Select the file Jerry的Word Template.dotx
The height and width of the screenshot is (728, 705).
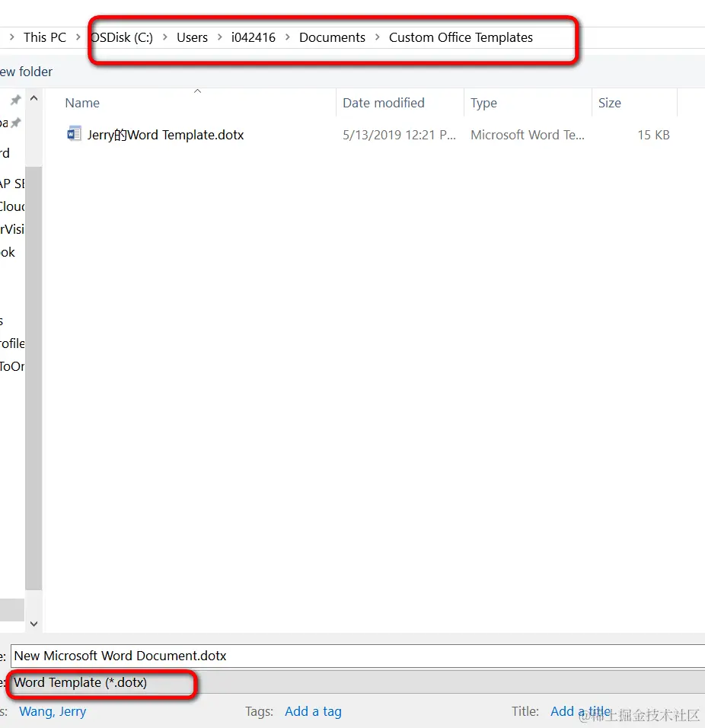[166, 135]
